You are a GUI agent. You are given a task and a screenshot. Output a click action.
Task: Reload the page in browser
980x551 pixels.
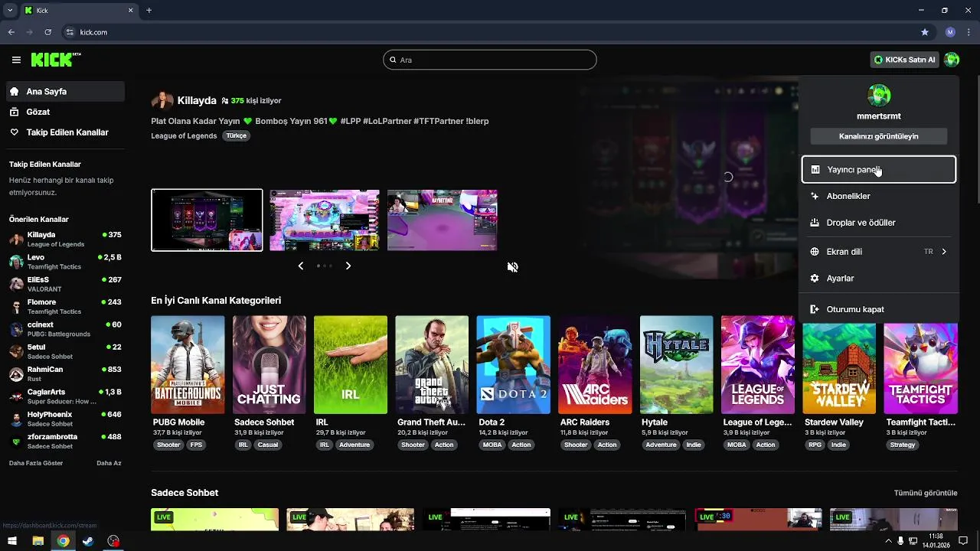48,32
